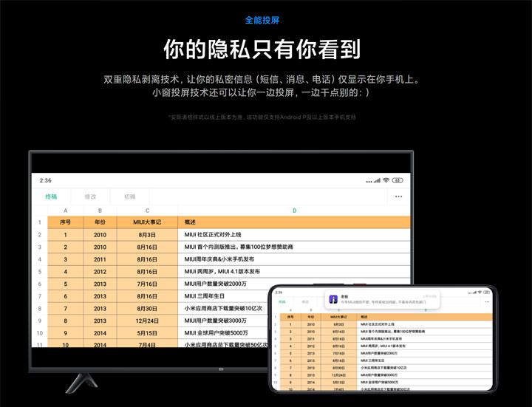Click the headline 你的隐私只有你看到
This screenshot has height=407, width=532.
tap(262, 49)
